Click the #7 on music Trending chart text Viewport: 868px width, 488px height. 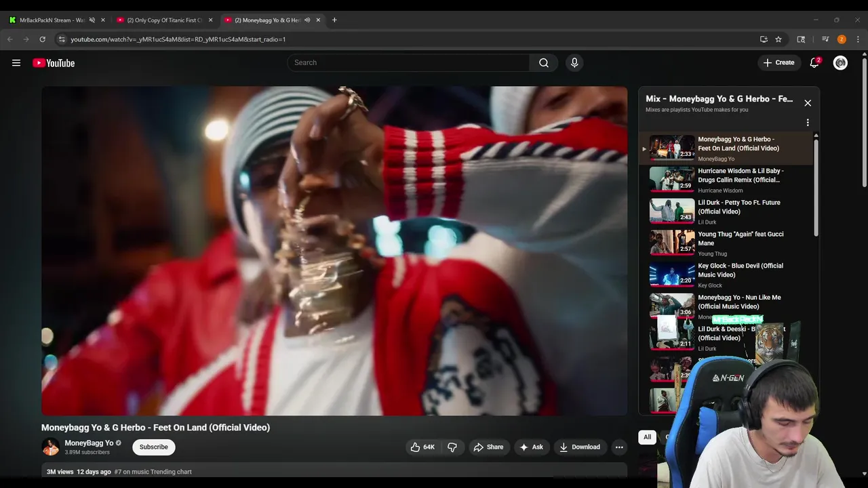coord(153,472)
